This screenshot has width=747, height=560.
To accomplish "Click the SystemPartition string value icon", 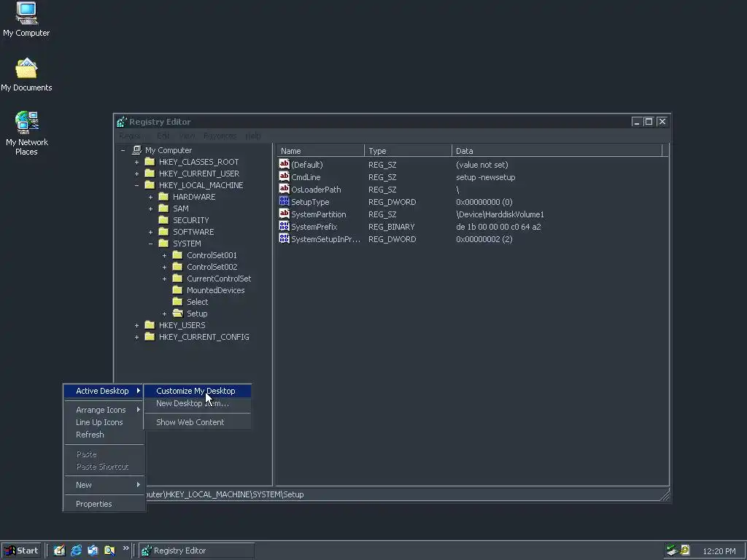I will 284,214.
